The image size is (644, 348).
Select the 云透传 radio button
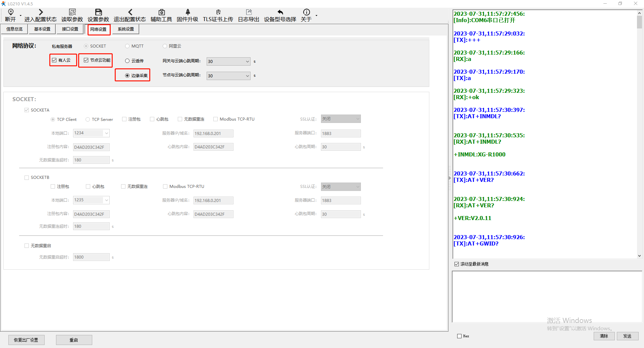[127, 61]
